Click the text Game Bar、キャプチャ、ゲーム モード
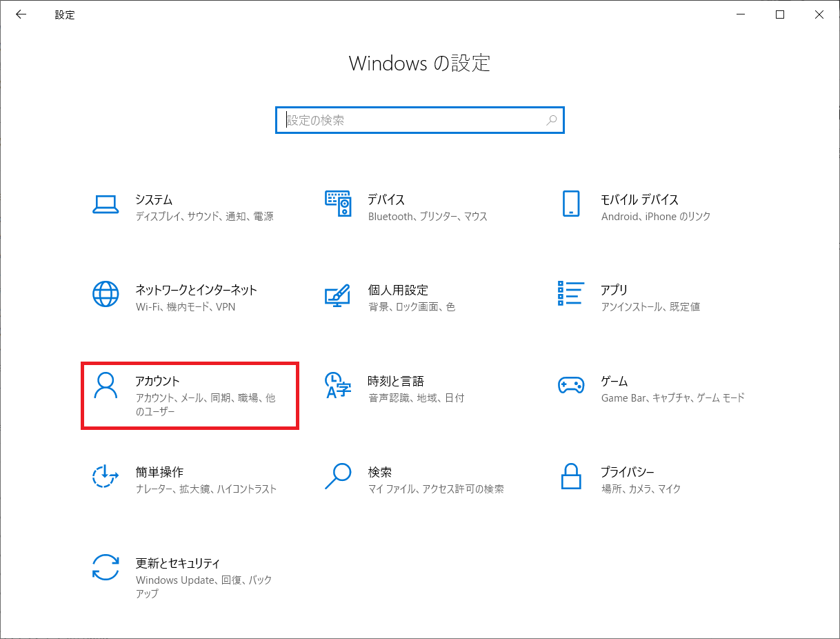The width and height of the screenshot is (840, 639). 673,397
